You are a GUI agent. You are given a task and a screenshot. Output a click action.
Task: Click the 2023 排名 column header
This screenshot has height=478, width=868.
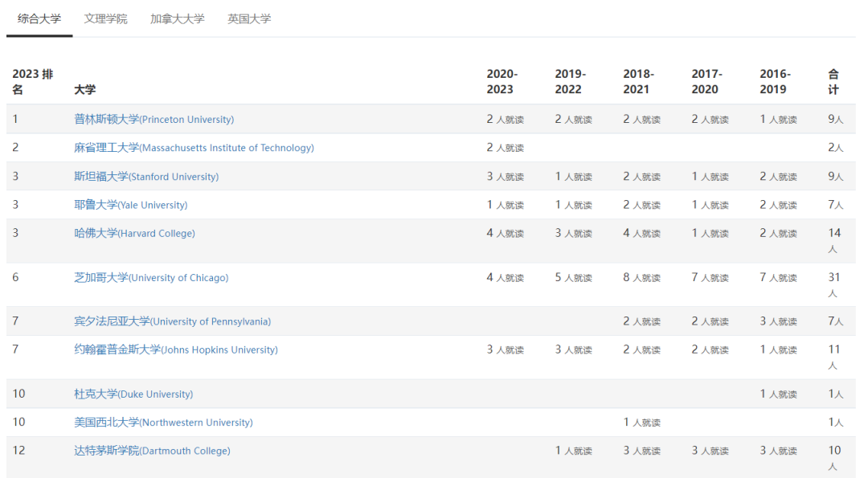(x=33, y=81)
